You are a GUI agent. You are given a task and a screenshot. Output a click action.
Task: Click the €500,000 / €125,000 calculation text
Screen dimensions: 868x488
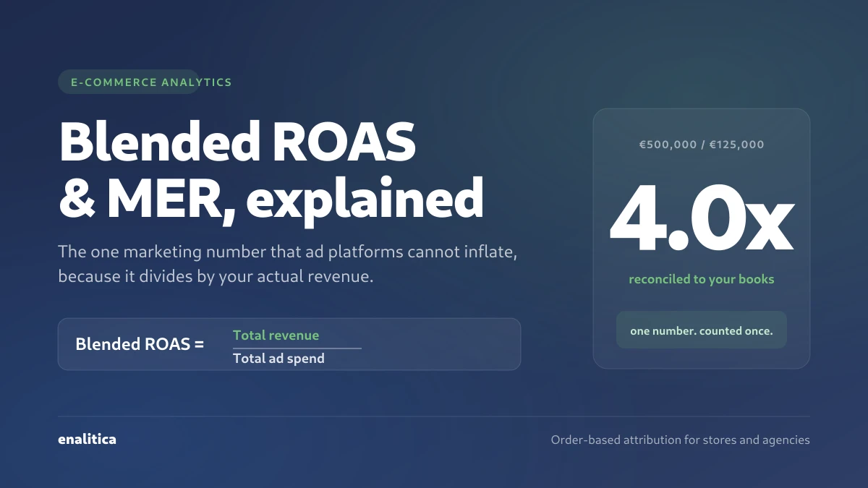[702, 145]
